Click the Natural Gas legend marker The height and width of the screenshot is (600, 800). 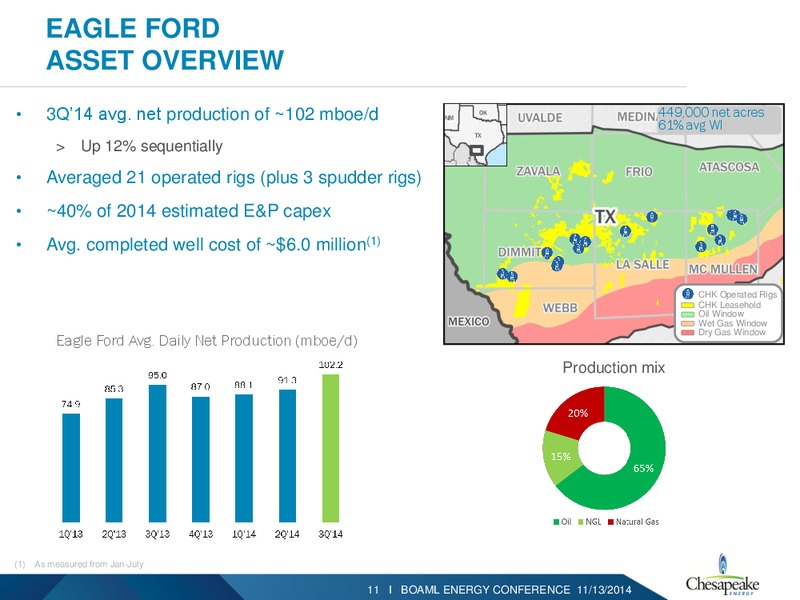click(611, 522)
